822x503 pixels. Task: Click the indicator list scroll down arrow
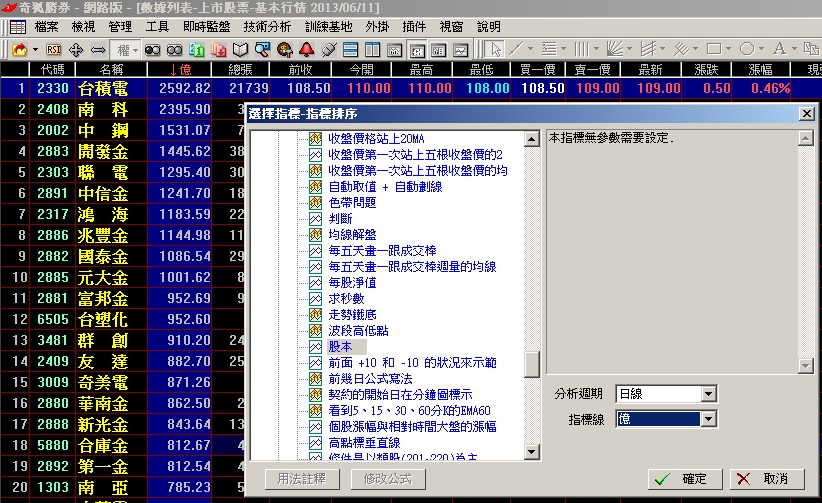click(532, 452)
